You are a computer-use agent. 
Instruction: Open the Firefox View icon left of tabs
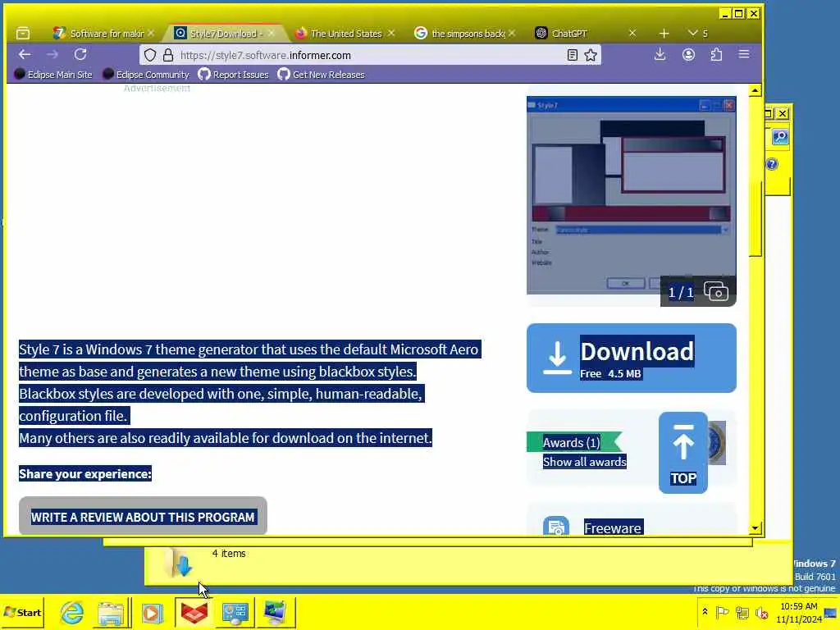click(x=23, y=33)
